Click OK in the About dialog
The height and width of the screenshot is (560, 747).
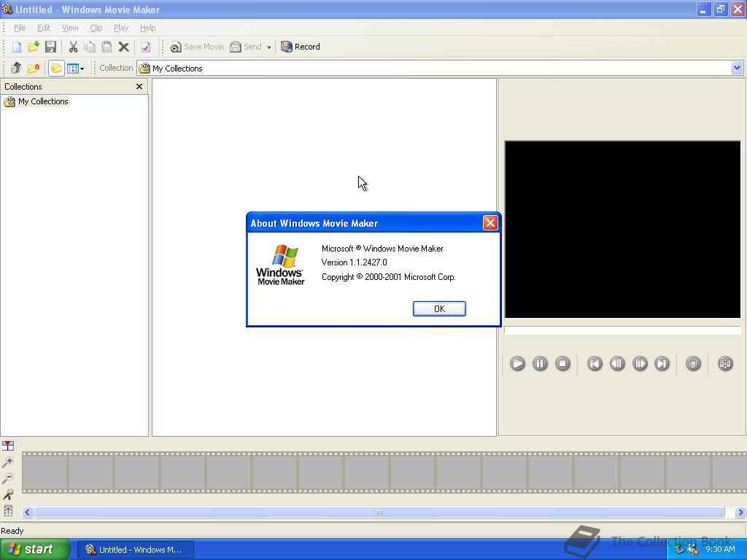[439, 308]
